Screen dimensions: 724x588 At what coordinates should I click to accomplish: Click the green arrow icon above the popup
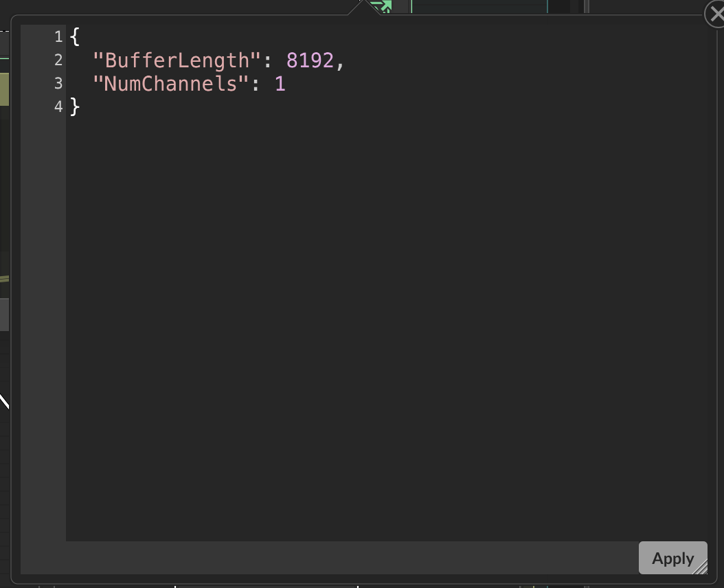[382, 6]
